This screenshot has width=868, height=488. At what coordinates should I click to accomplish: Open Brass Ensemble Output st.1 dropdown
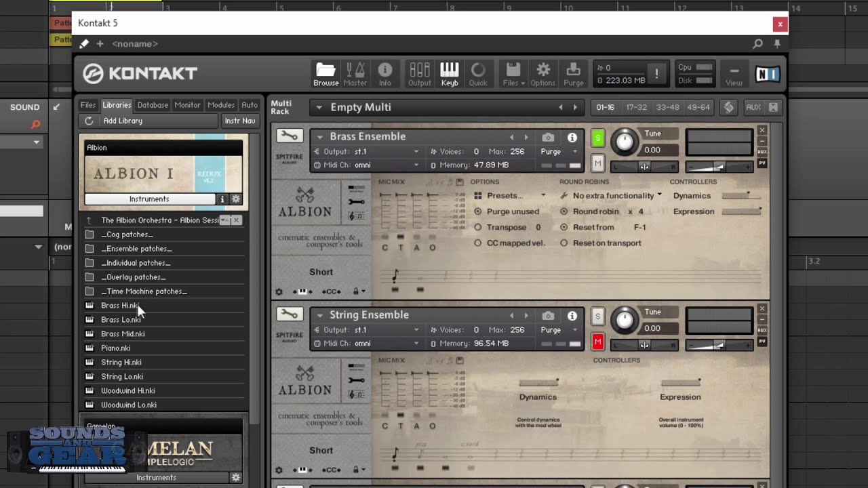coord(366,152)
